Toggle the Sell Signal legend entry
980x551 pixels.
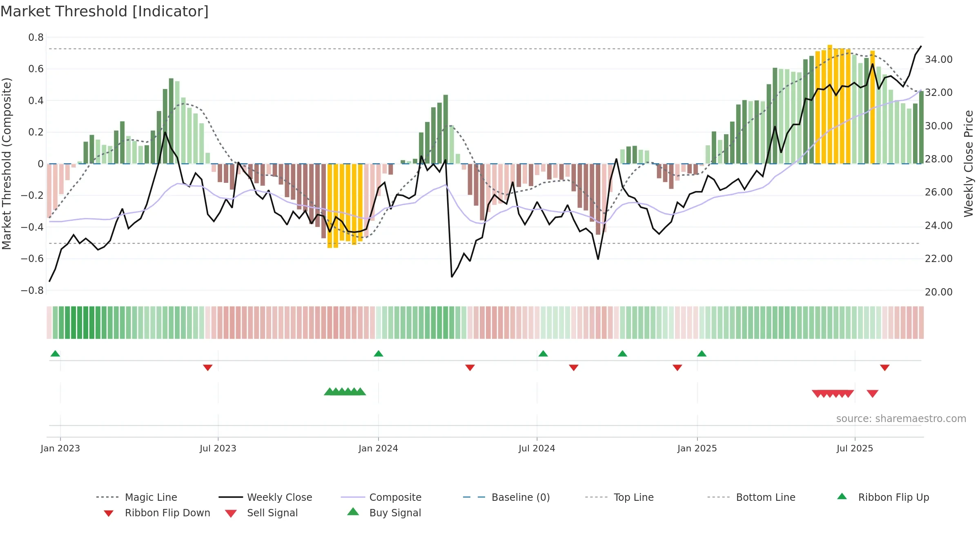(261, 513)
